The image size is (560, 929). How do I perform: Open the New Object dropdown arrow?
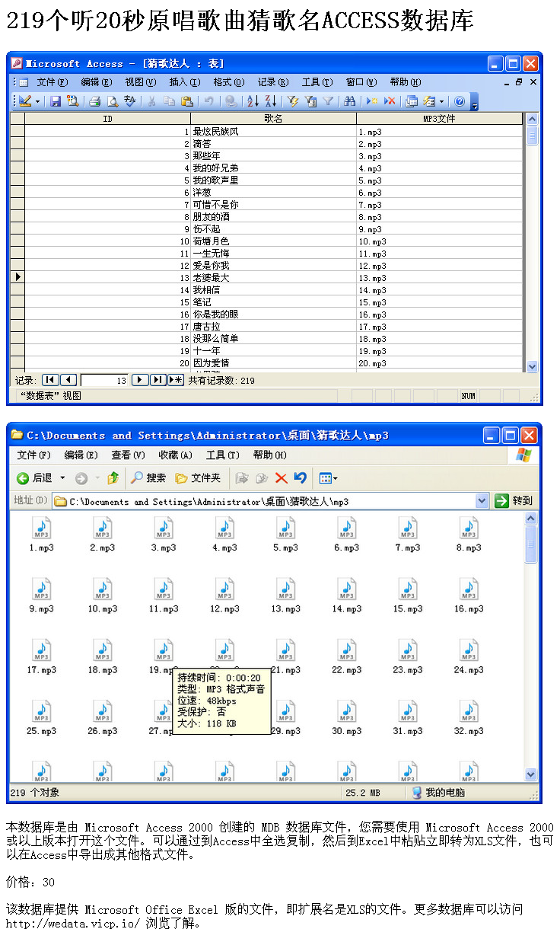(441, 101)
